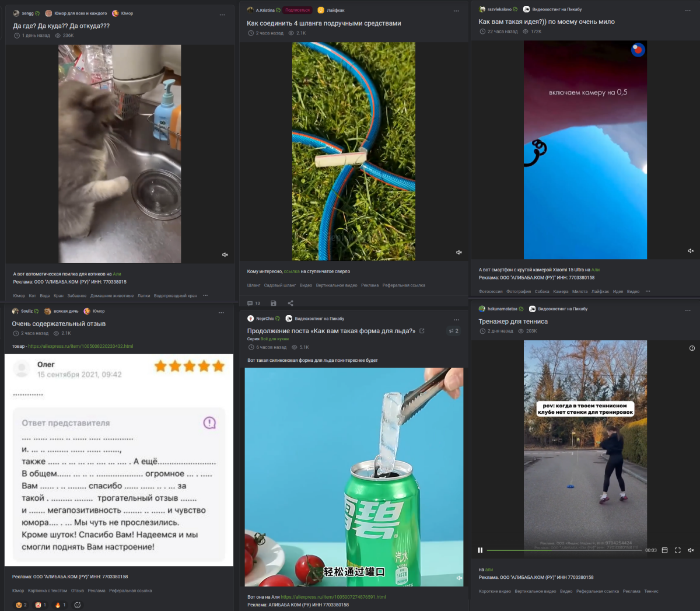Open the AliExpress link for the ice mold
The image size is (700, 611).
point(332,597)
